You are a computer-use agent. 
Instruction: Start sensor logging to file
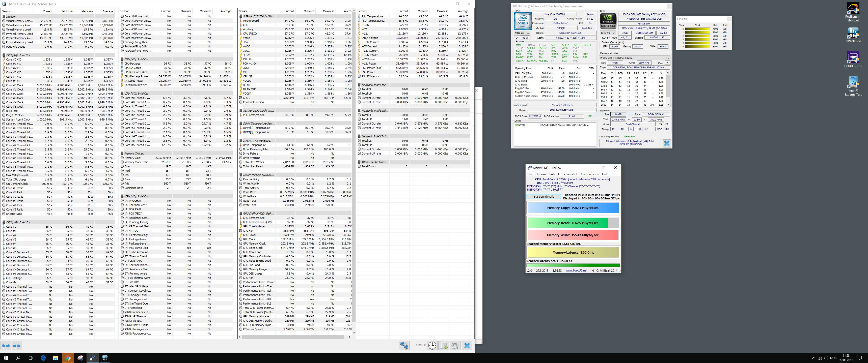click(x=444, y=346)
